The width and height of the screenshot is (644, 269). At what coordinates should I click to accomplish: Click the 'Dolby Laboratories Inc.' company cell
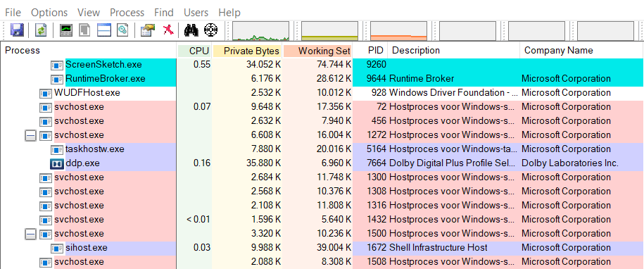coord(570,163)
